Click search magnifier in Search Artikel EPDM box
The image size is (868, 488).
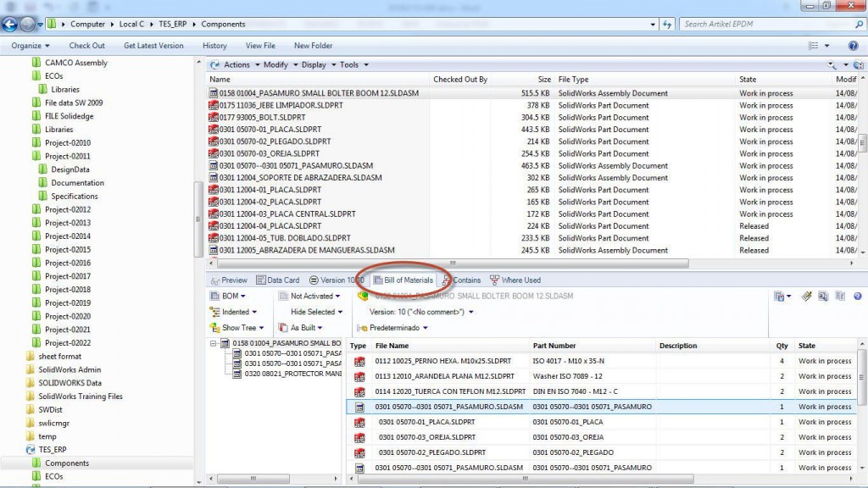(x=859, y=25)
